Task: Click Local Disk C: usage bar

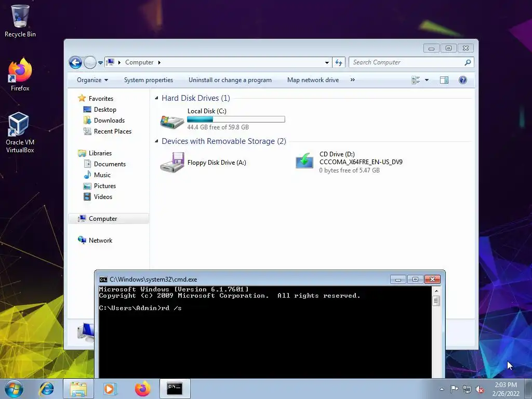Action: tap(236, 119)
